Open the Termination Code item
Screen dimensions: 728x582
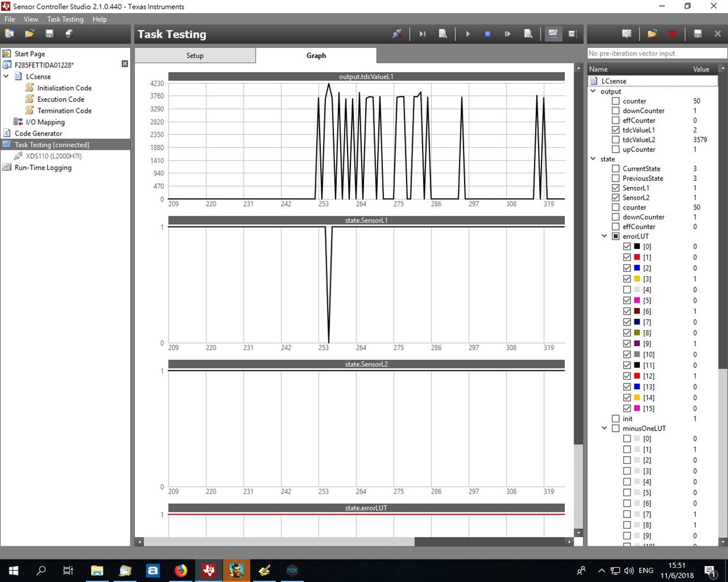coord(65,110)
